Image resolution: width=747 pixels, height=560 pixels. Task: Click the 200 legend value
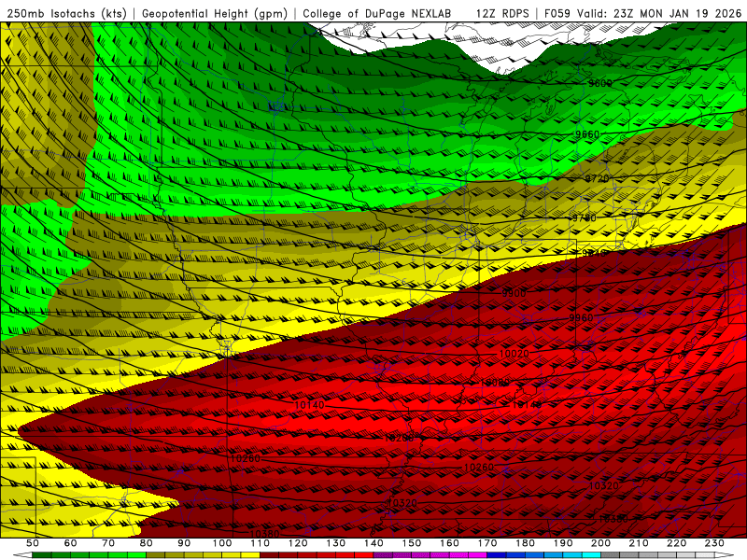coord(600,543)
